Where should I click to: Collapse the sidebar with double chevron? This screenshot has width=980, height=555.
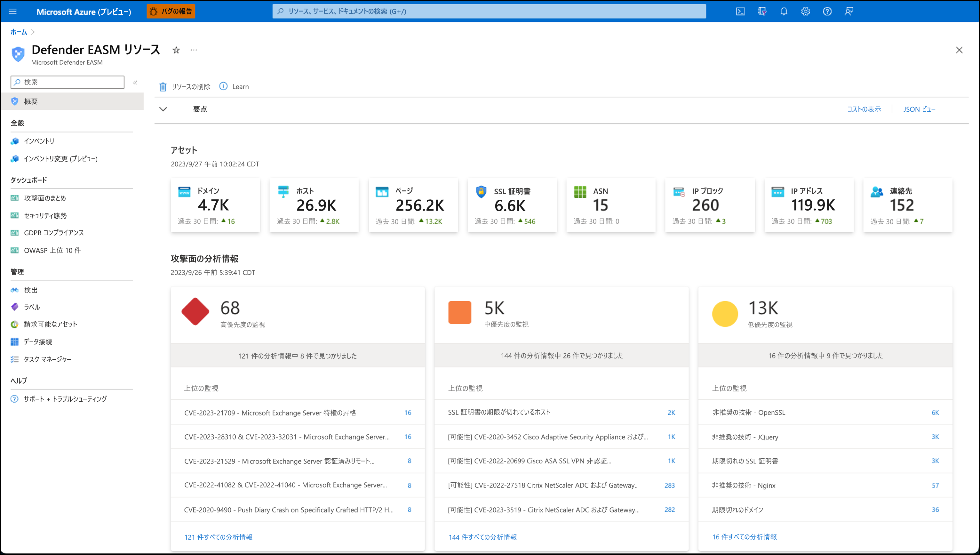tap(135, 82)
